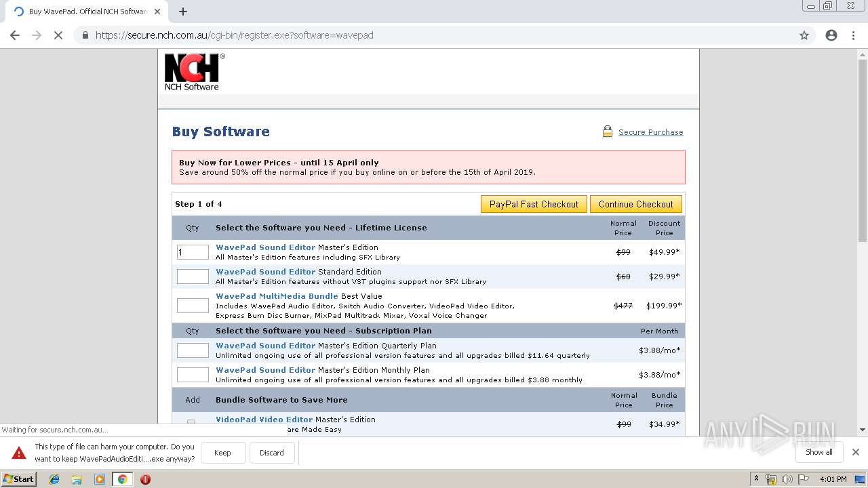The height and width of the screenshot is (488, 868).
Task: Open VideoPad Video Editor link
Action: tap(264, 420)
